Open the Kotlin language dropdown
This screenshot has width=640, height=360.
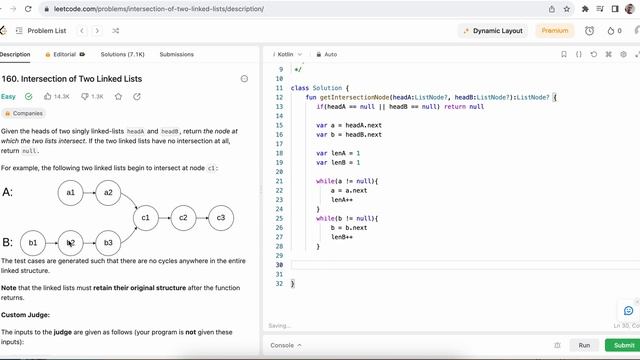pyautogui.click(x=288, y=54)
